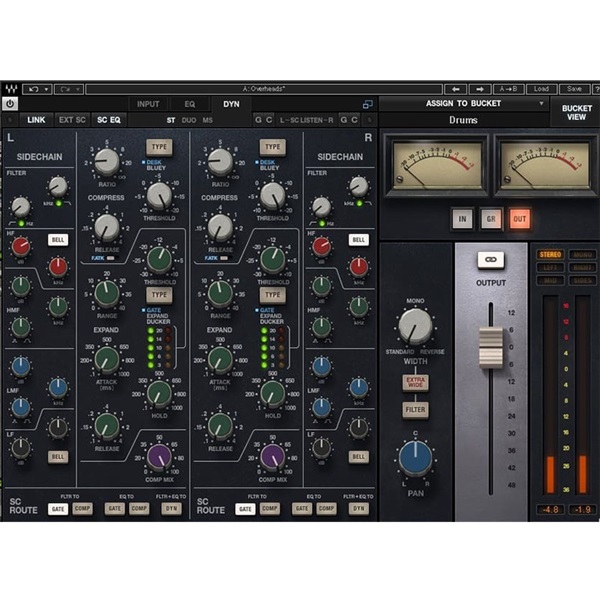Switch meters to IN

(x=462, y=219)
